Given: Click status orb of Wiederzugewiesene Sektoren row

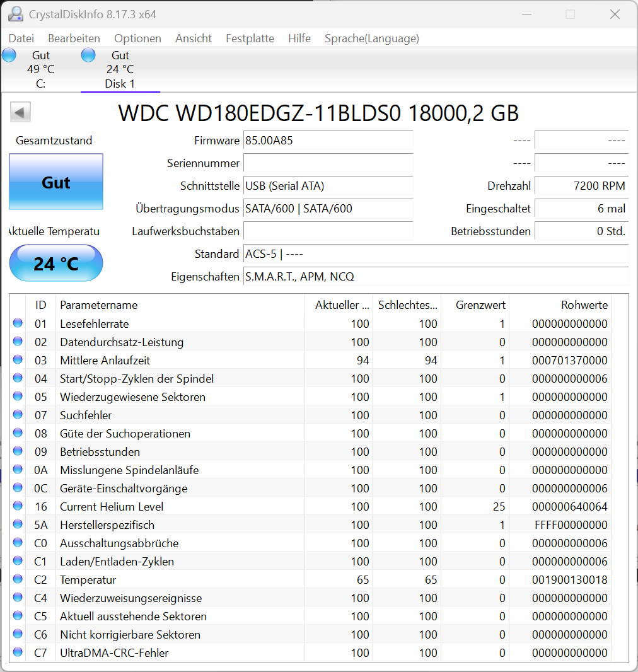Looking at the screenshot, I should pyautogui.click(x=18, y=397).
